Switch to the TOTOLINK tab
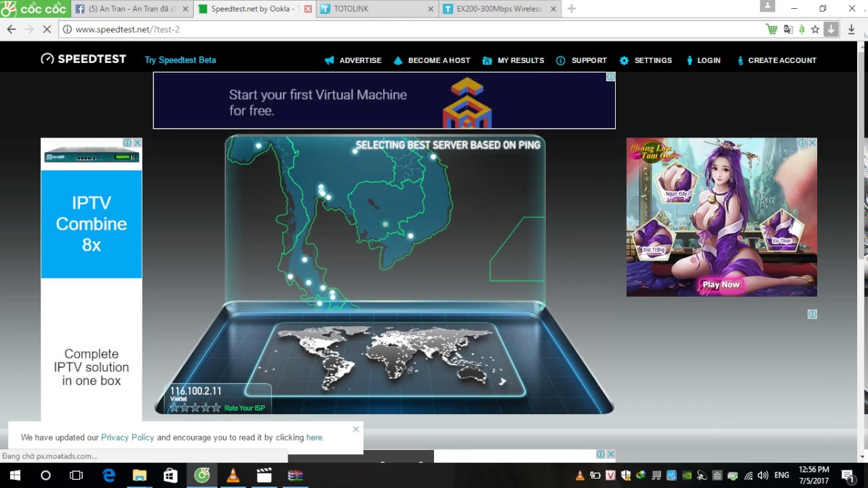The width and height of the screenshot is (868, 488). (x=377, y=9)
